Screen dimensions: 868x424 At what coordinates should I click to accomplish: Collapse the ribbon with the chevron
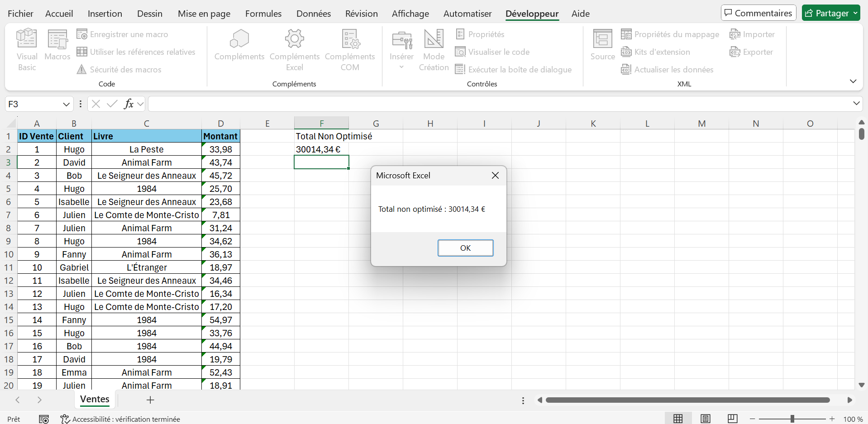tap(853, 81)
